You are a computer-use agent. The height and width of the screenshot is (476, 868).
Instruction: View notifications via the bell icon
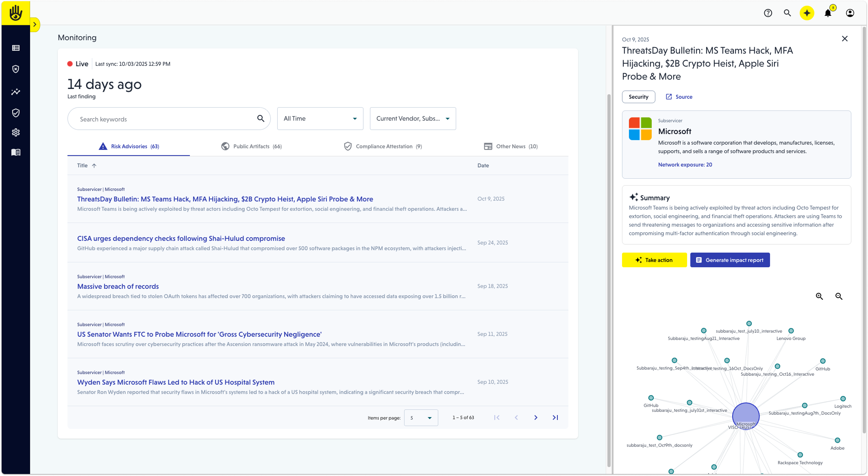click(x=828, y=13)
